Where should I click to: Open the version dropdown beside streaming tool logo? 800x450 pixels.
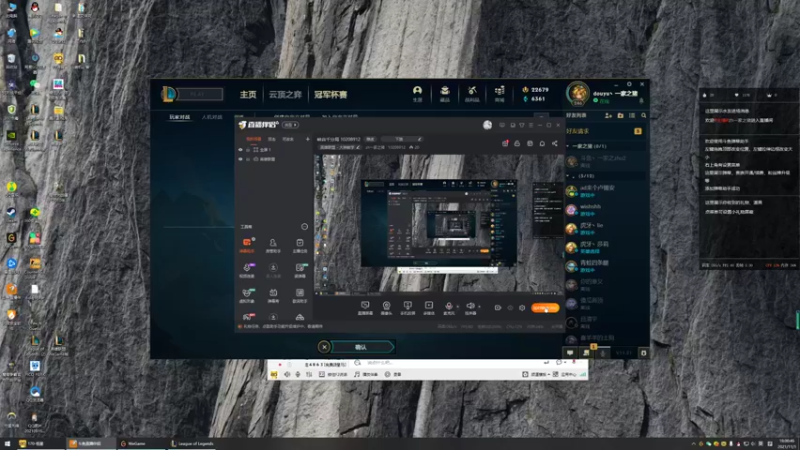pyautogui.click(x=291, y=125)
